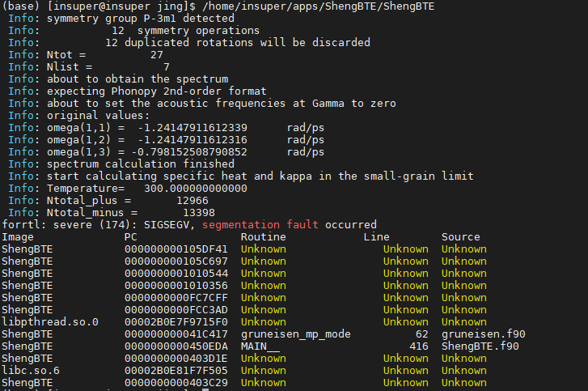Click the Ntotal_minus value 13398

[x=198, y=212]
